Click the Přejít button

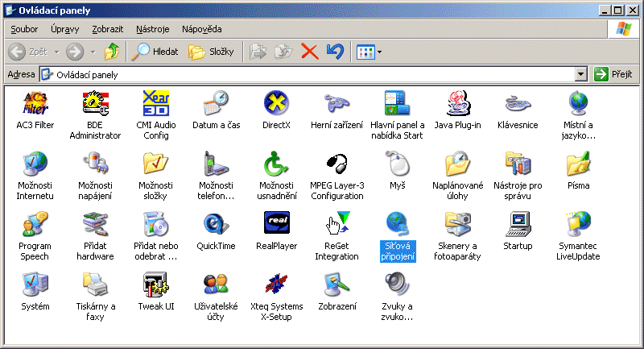613,74
